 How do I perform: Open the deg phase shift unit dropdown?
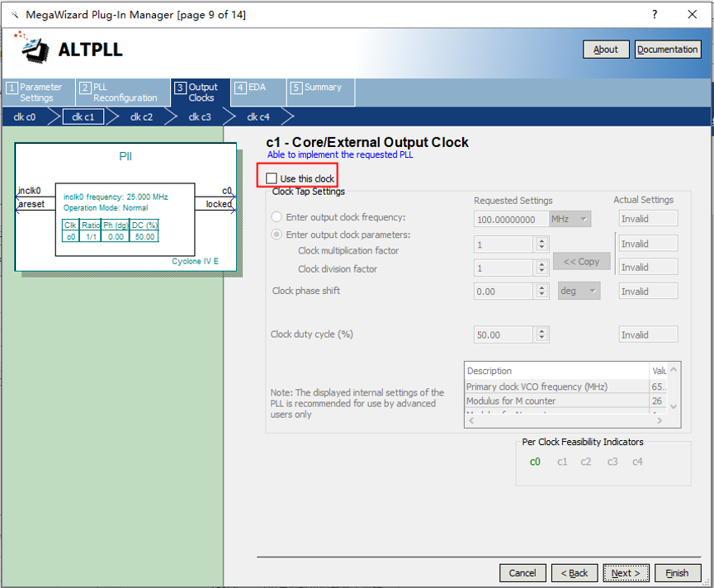(579, 291)
